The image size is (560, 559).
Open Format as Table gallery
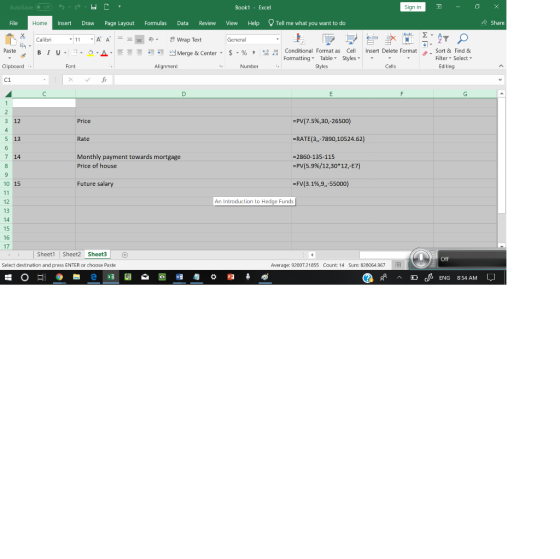click(x=328, y=47)
